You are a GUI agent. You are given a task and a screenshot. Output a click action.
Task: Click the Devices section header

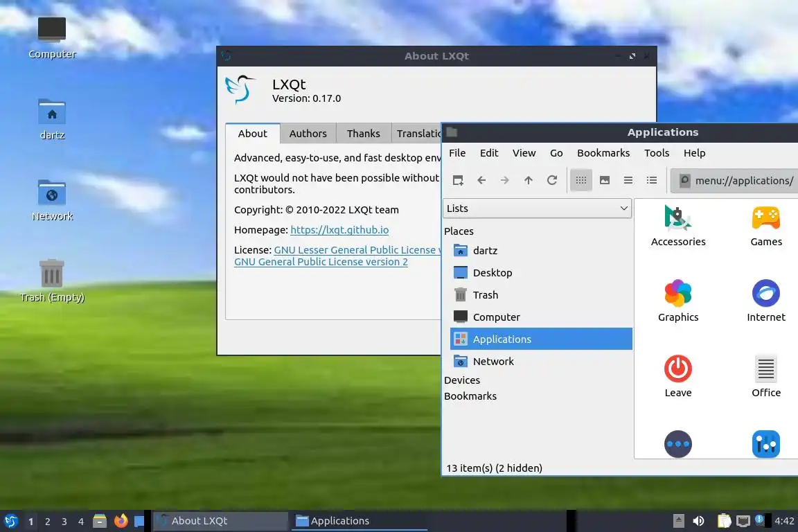[x=461, y=380]
